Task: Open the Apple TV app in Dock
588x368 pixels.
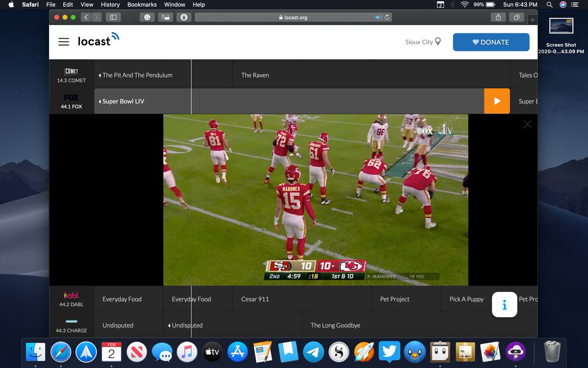Action: coord(212,352)
